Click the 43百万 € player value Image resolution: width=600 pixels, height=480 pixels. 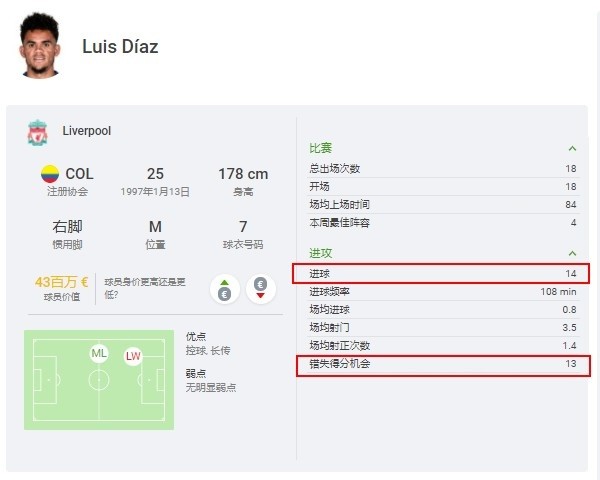tap(62, 282)
